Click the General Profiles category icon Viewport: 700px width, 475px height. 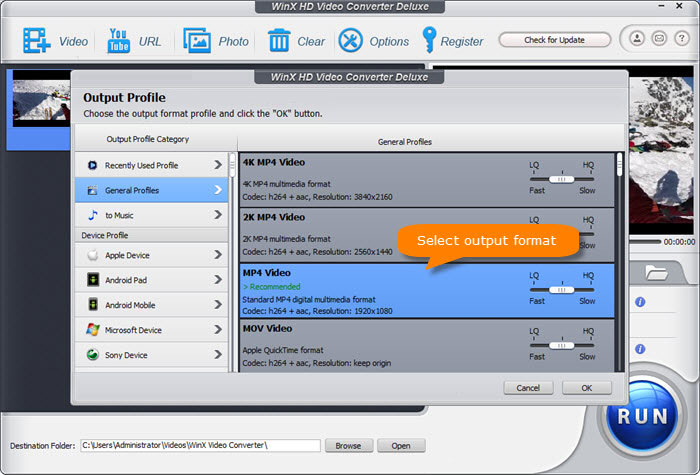click(92, 191)
